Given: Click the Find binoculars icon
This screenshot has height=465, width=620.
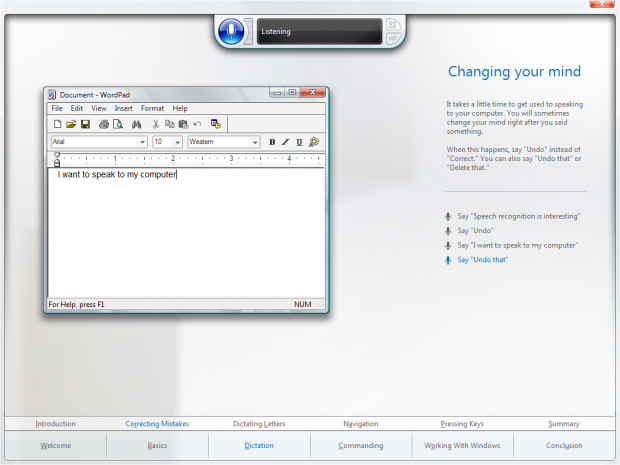Looking at the screenshot, I should click(137, 124).
